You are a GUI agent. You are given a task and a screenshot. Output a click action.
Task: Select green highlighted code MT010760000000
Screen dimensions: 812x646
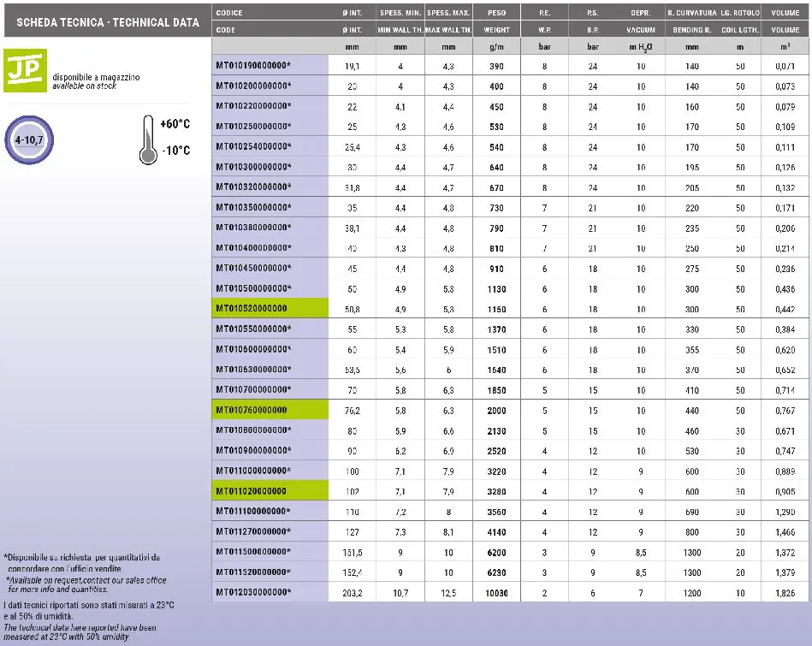pos(252,411)
